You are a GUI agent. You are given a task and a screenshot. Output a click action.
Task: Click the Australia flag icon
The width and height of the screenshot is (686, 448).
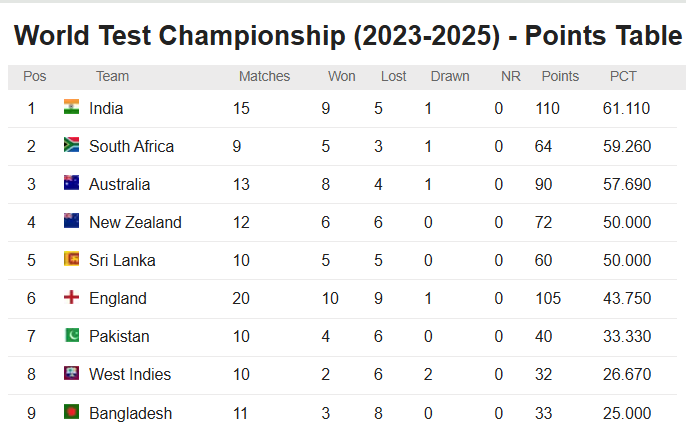[x=71, y=183]
